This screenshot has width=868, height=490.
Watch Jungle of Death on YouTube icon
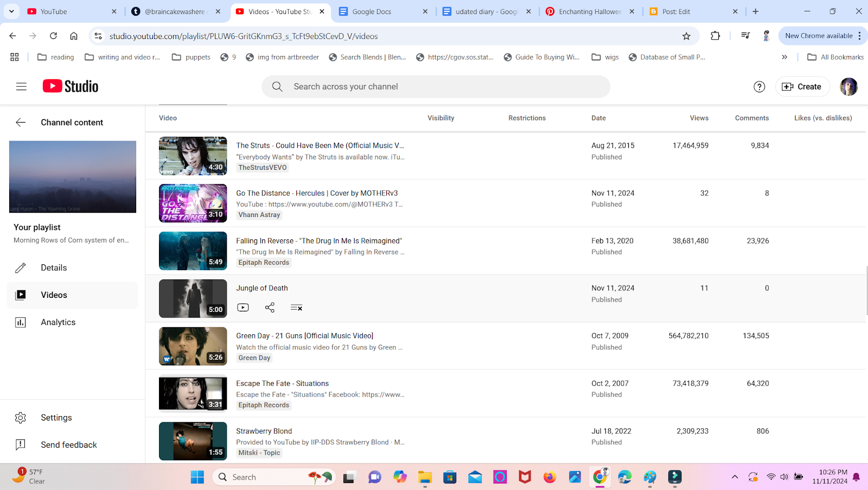click(x=243, y=308)
